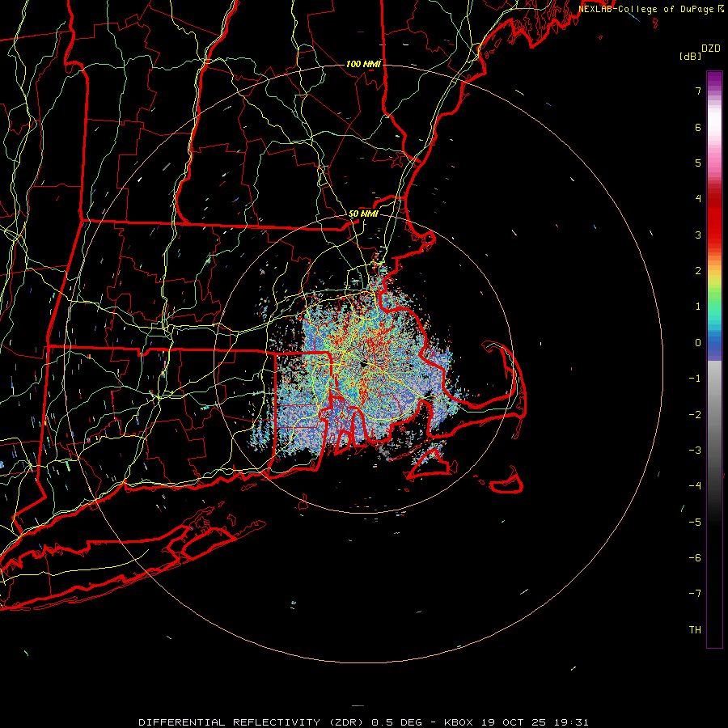Click the "-4" color scale tick label
This screenshot has width=728, height=728.
(695, 486)
